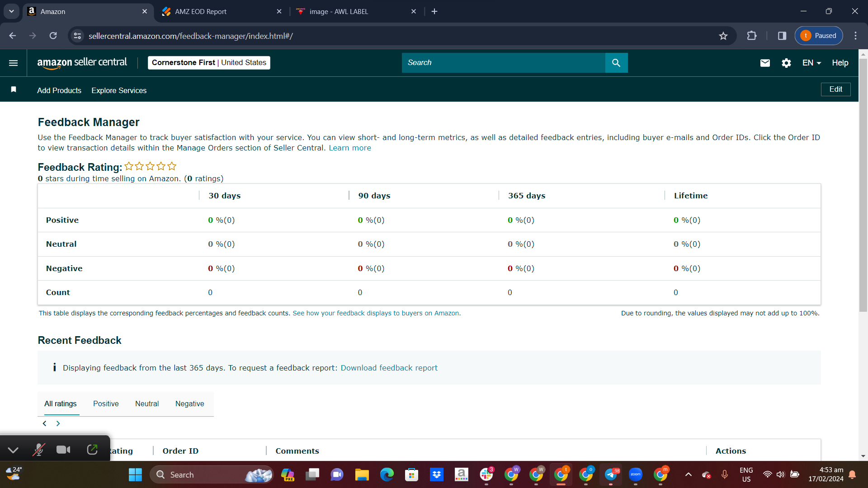Open Zoom from the taskbar

coord(636,474)
